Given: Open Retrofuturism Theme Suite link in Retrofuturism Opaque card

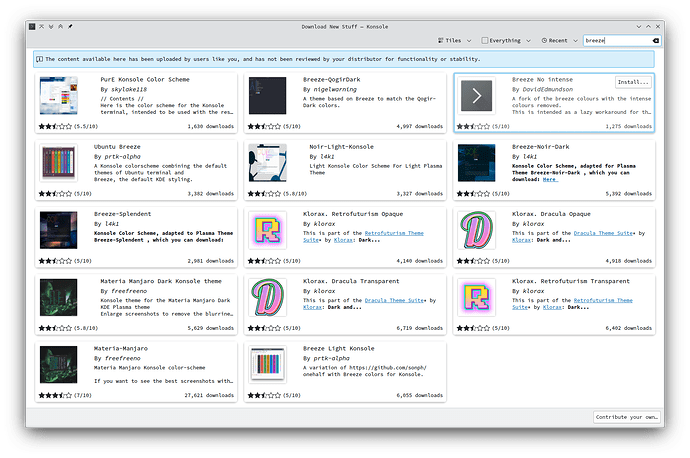Looking at the screenshot, I should pos(394,233).
